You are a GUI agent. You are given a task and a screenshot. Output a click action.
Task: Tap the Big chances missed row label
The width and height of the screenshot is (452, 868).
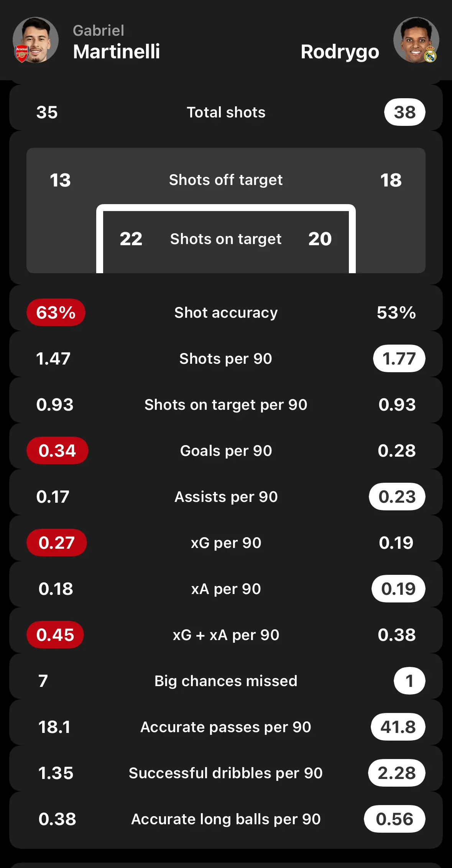[x=226, y=681]
